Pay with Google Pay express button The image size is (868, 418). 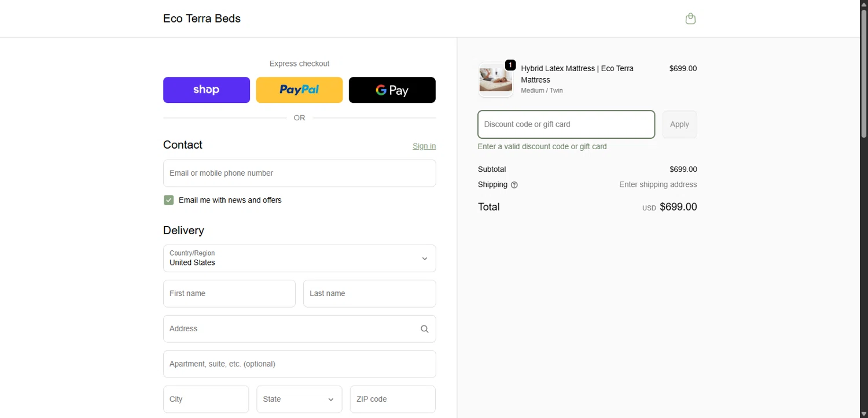click(x=392, y=90)
